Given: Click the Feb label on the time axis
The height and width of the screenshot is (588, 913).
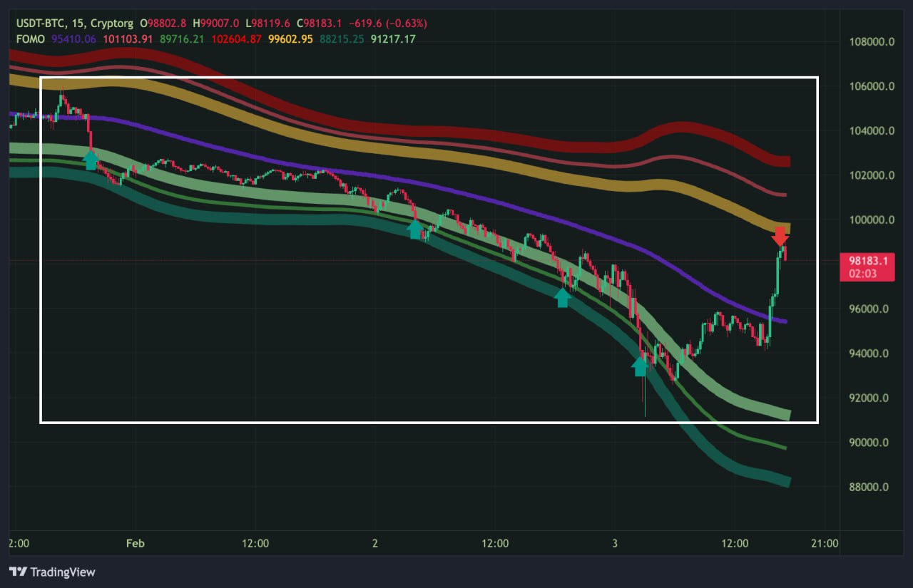Looking at the screenshot, I should click(135, 543).
